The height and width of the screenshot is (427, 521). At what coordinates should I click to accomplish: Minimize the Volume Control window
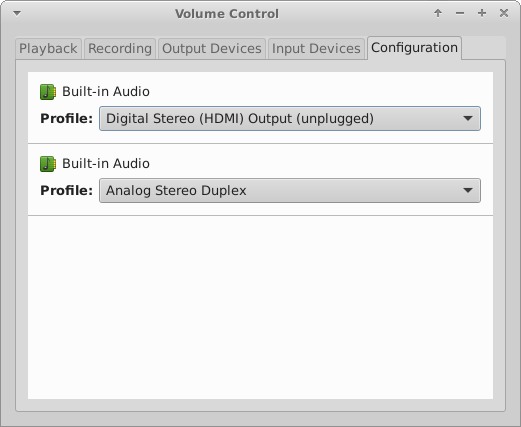(460, 13)
